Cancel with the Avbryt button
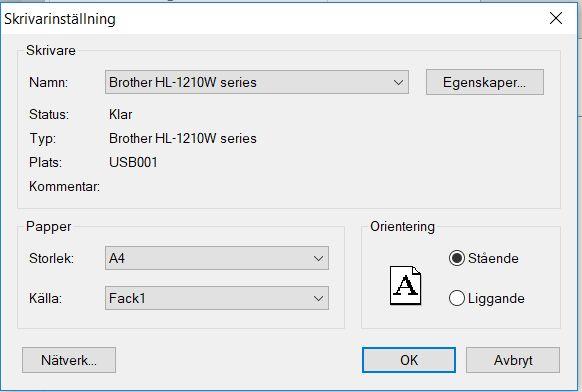 (x=513, y=360)
